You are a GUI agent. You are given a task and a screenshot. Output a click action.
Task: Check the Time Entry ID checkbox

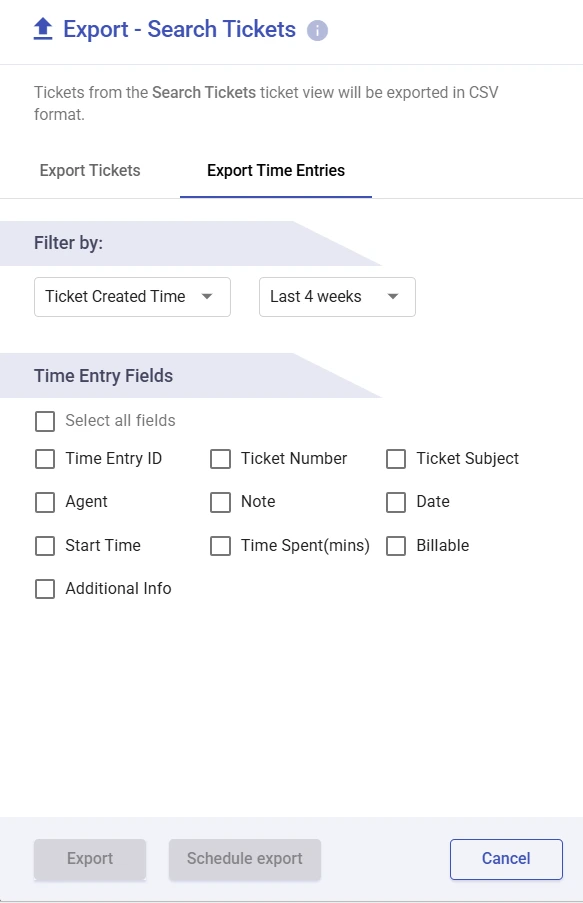[x=45, y=458]
